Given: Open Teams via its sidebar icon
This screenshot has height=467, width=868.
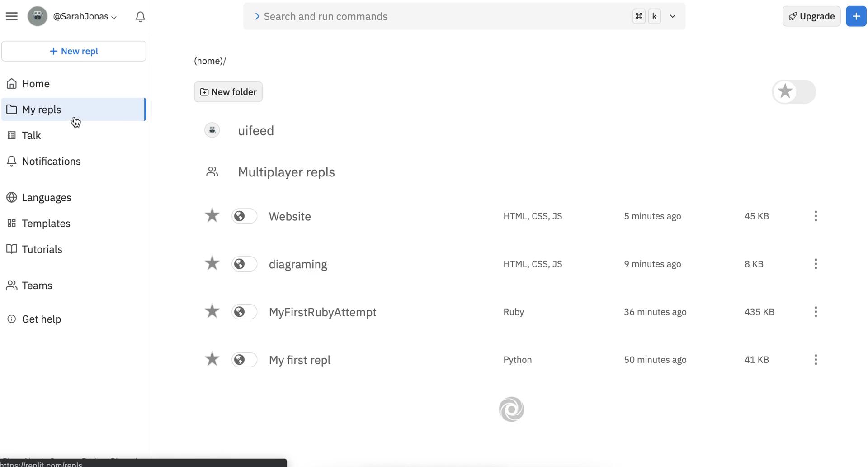Looking at the screenshot, I should coord(11,285).
